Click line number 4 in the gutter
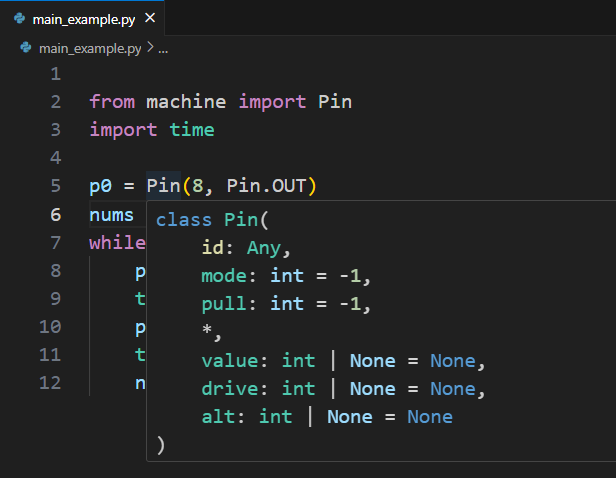This screenshot has width=616, height=478. tap(56, 158)
